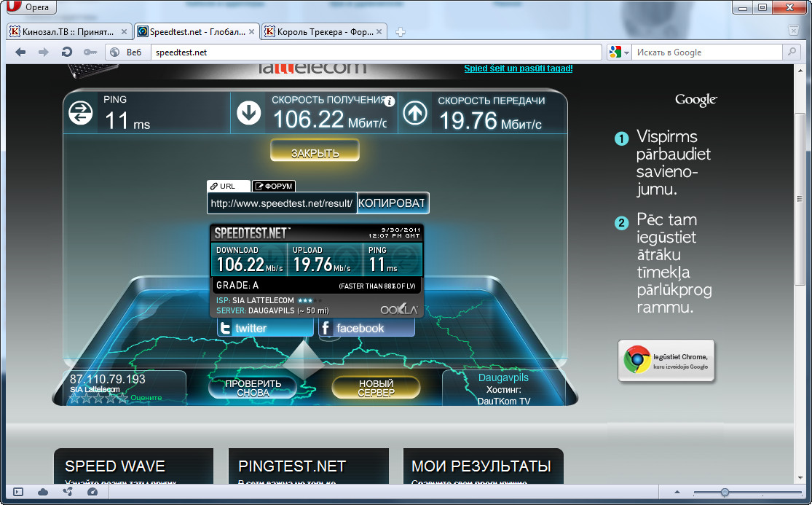Click the password manager key icon
This screenshot has height=505, width=812.
pyautogui.click(x=90, y=52)
